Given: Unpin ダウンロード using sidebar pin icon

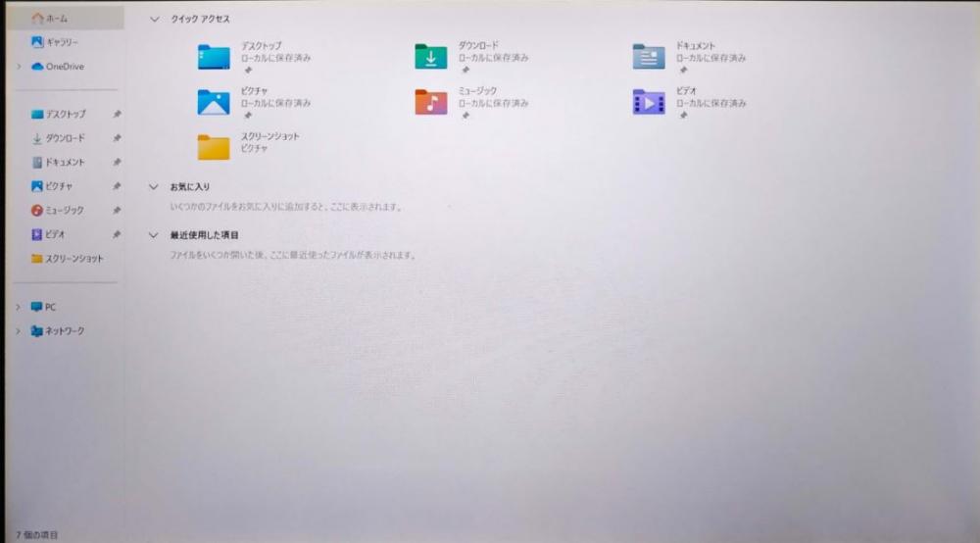Looking at the screenshot, I should (x=117, y=138).
